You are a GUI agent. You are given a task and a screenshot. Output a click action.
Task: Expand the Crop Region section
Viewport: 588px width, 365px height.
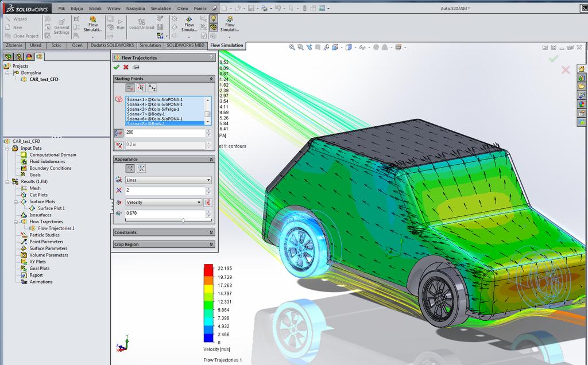click(211, 244)
